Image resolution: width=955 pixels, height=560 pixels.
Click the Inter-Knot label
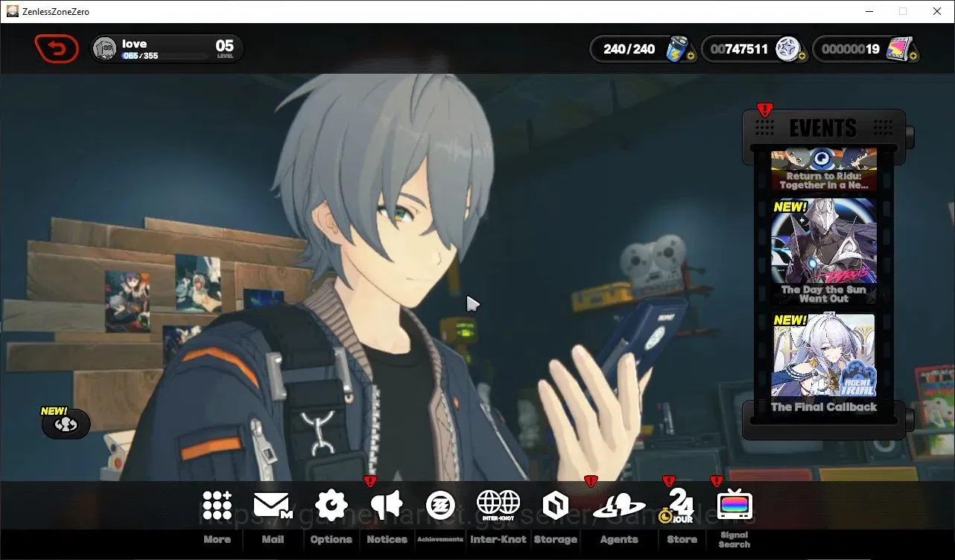point(498,539)
